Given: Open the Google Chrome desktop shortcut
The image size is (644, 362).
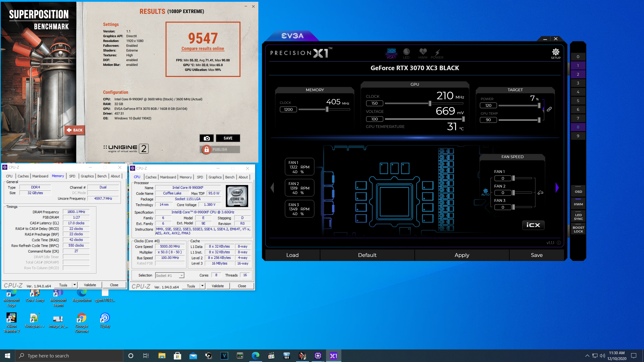Looking at the screenshot, I should click(82, 323).
